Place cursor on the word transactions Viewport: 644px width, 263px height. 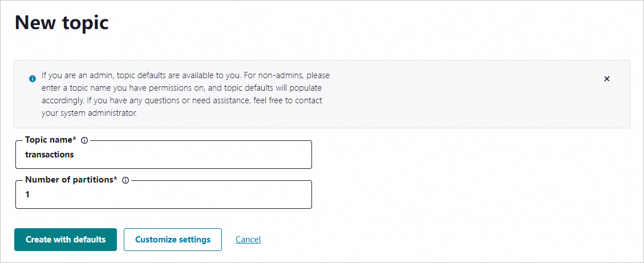[x=50, y=155]
